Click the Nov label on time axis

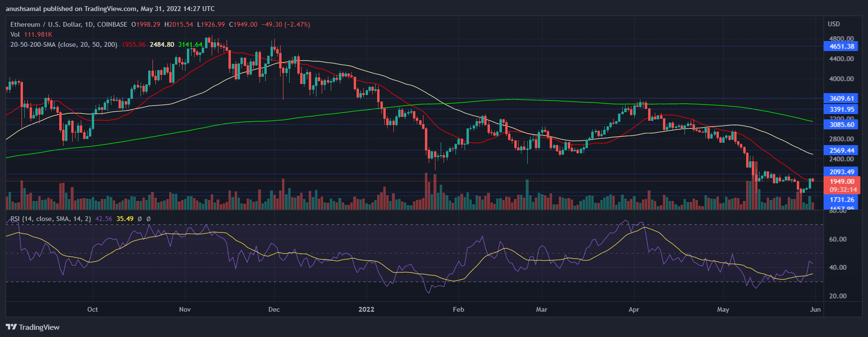tap(185, 309)
